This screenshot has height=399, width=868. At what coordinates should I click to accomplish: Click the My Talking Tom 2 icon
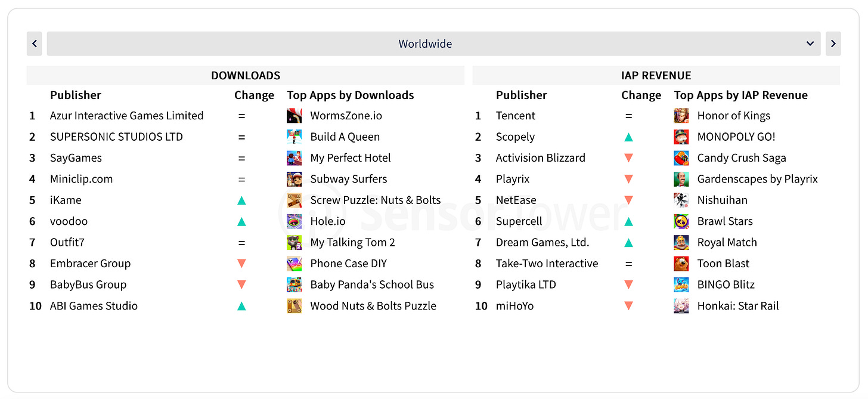click(294, 243)
